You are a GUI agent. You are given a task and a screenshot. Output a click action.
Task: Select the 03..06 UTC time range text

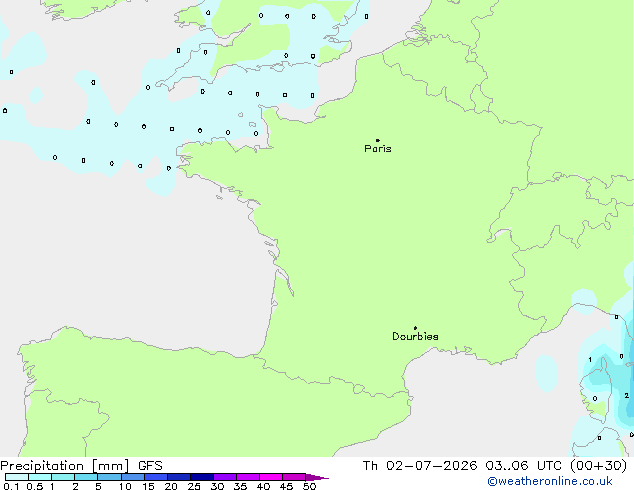click(524, 466)
